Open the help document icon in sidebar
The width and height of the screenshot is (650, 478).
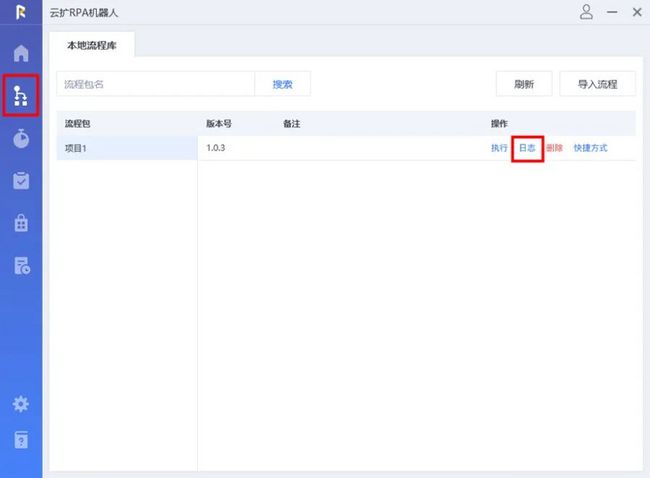(21, 440)
